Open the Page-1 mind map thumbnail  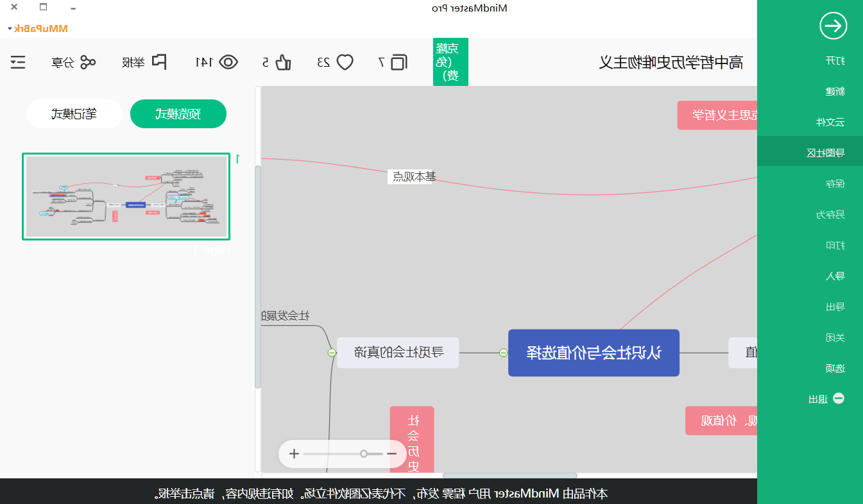tap(126, 197)
